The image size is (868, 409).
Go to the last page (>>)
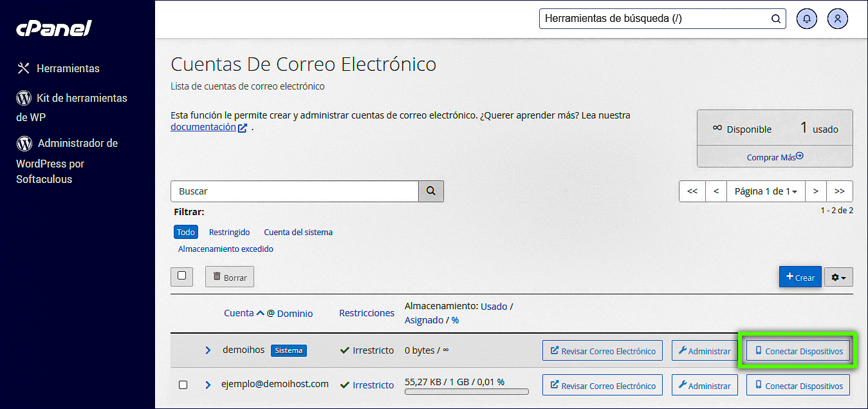(839, 191)
